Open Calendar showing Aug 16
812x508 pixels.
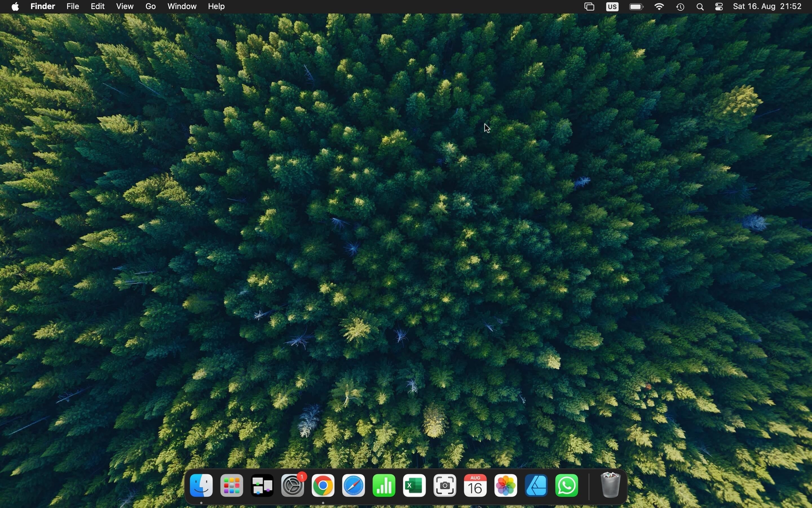tap(475, 485)
